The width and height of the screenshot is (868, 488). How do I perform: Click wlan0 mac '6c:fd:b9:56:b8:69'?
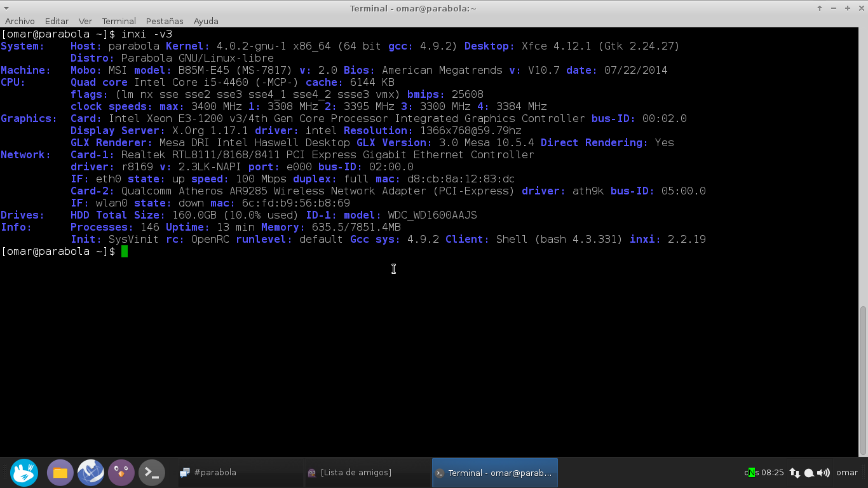[x=296, y=203]
